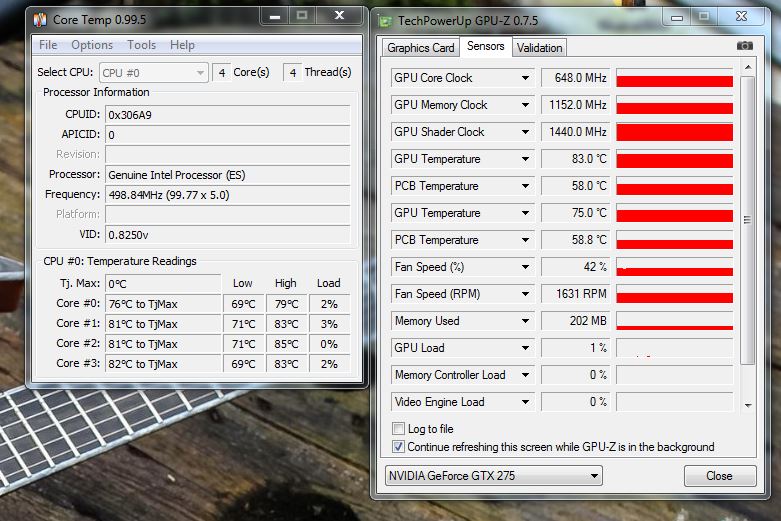
Task: Click Core #2 High value 85°C
Action: (286, 344)
